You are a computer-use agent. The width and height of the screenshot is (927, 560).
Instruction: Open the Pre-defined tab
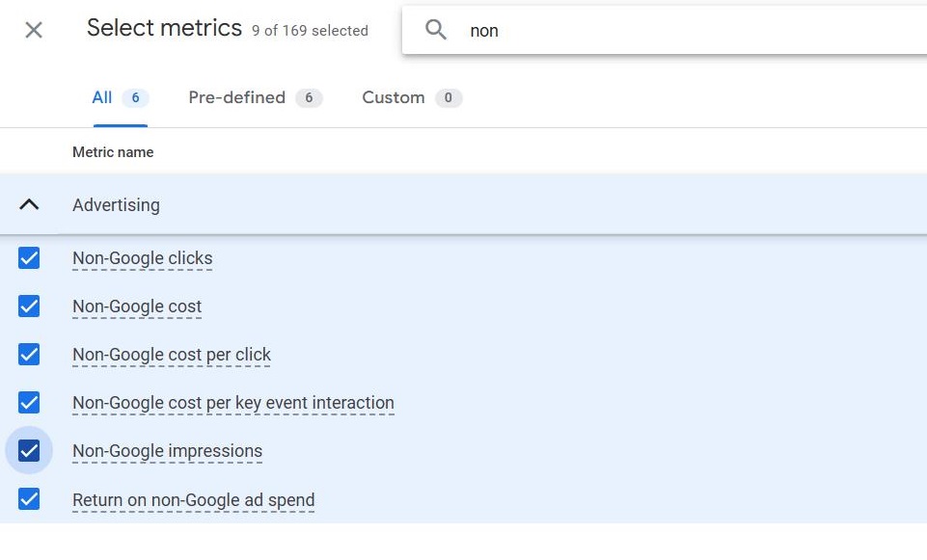[x=256, y=97]
